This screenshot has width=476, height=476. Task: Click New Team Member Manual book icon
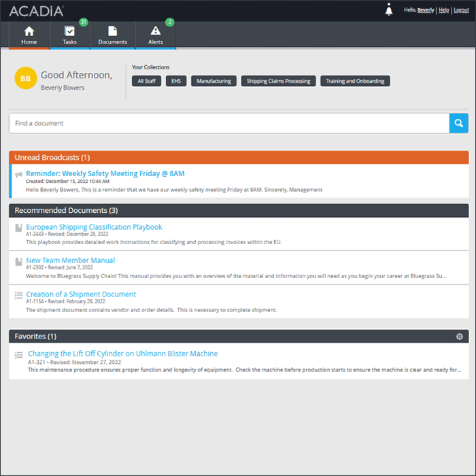(18, 261)
